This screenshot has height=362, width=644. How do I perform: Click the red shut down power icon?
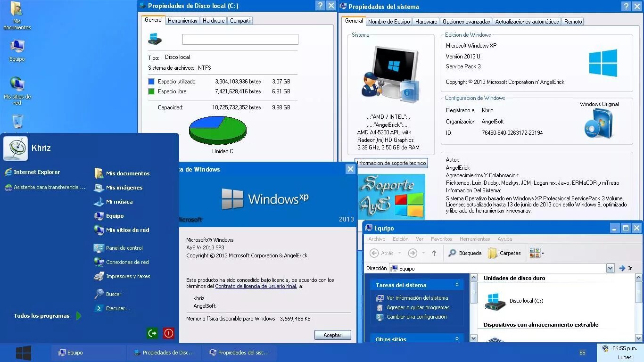pyautogui.click(x=169, y=333)
